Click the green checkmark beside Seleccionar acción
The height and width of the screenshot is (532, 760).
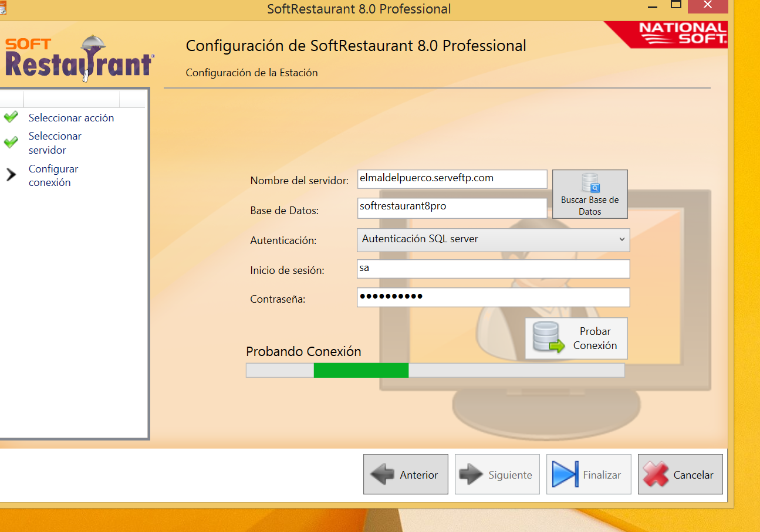(11, 117)
